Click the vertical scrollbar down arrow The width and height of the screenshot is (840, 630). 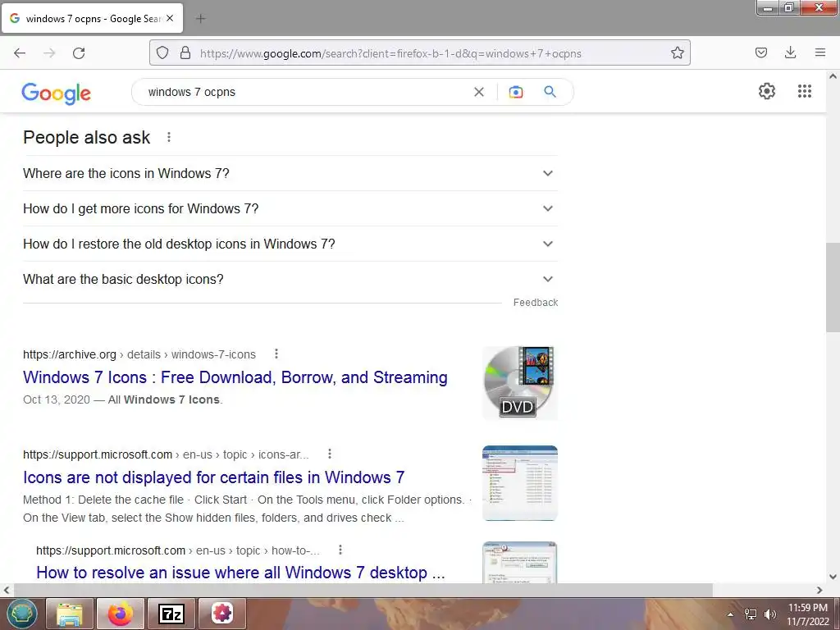click(833, 577)
